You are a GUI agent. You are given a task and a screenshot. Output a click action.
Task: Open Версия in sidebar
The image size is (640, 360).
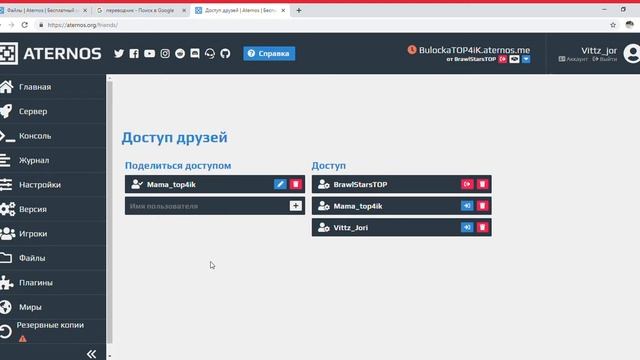[x=53, y=209]
